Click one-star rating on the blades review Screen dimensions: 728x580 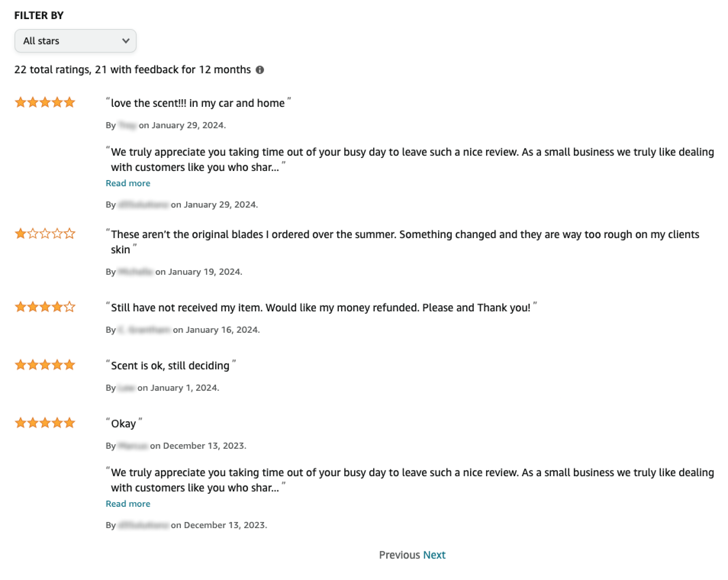click(45, 234)
